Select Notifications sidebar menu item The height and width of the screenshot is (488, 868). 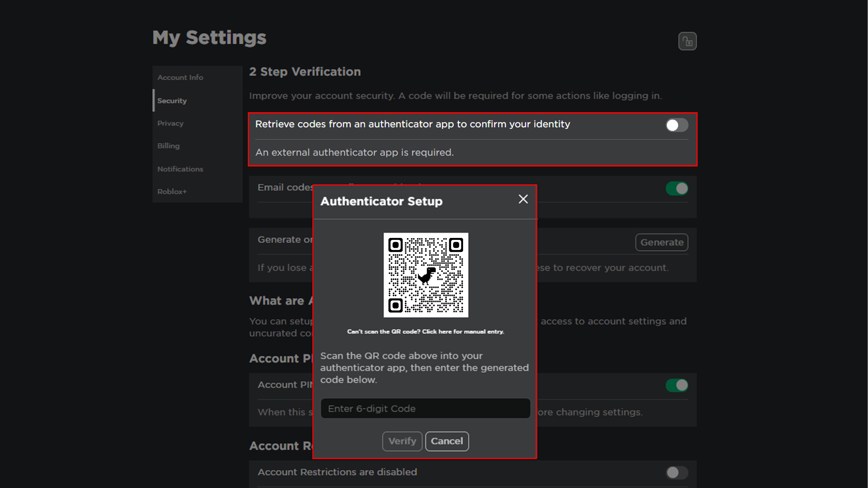180,169
